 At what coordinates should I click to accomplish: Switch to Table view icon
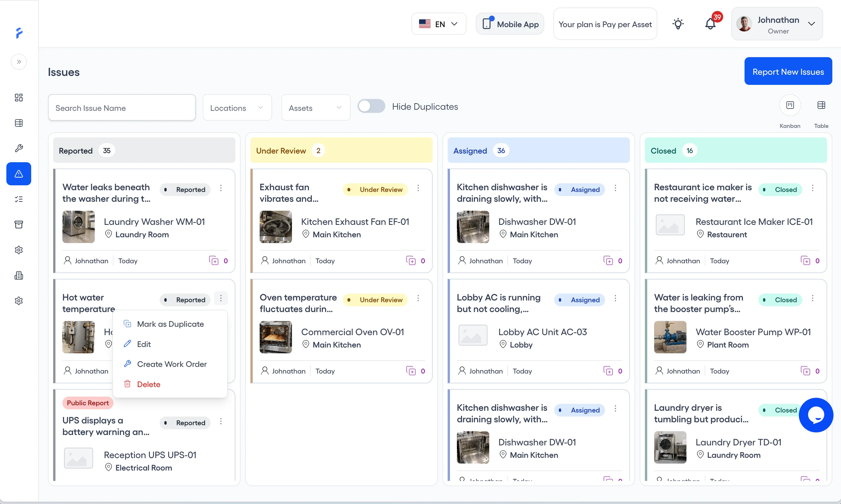point(821,105)
